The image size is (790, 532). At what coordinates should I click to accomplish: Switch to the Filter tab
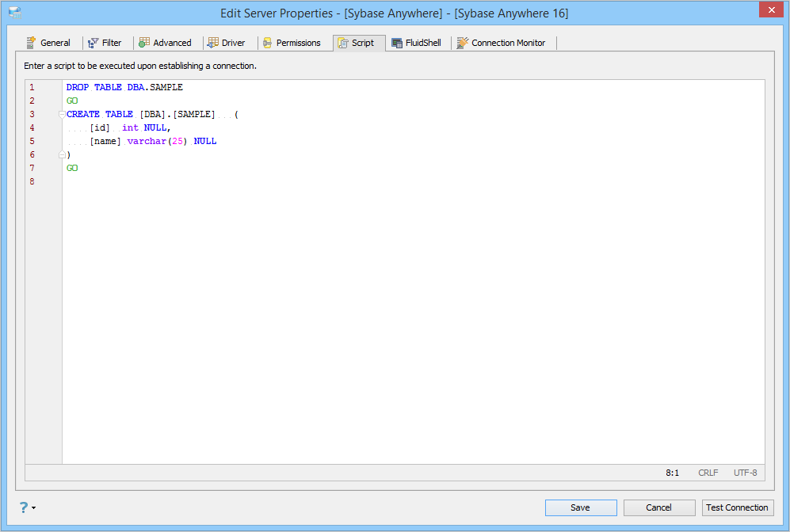tap(105, 43)
